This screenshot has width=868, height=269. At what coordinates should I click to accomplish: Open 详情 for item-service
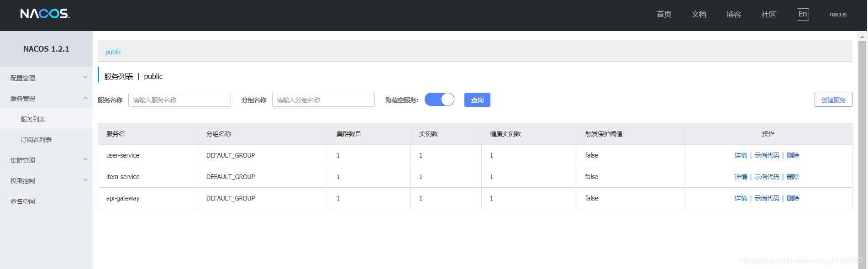tap(741, 177)
